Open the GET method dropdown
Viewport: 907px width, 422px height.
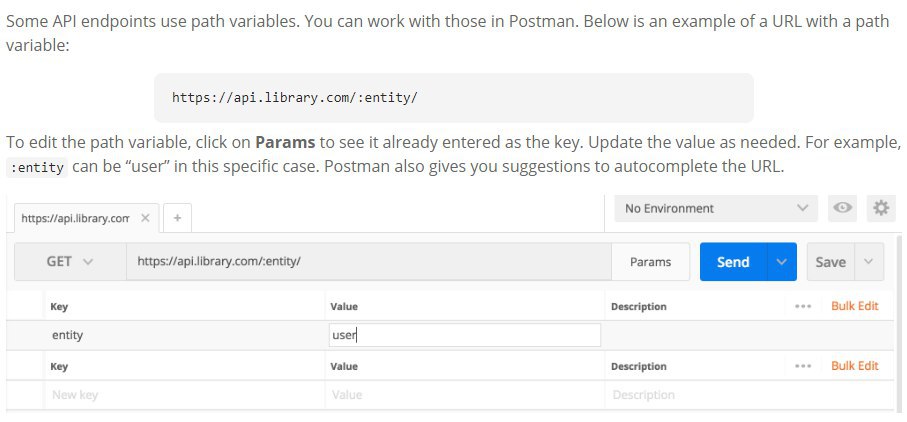coord(70,262)
